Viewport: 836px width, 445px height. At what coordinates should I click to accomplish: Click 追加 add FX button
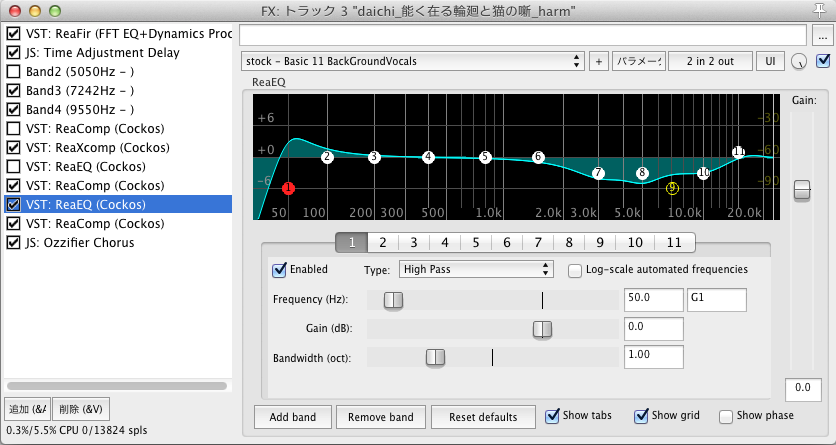point(28,409)
